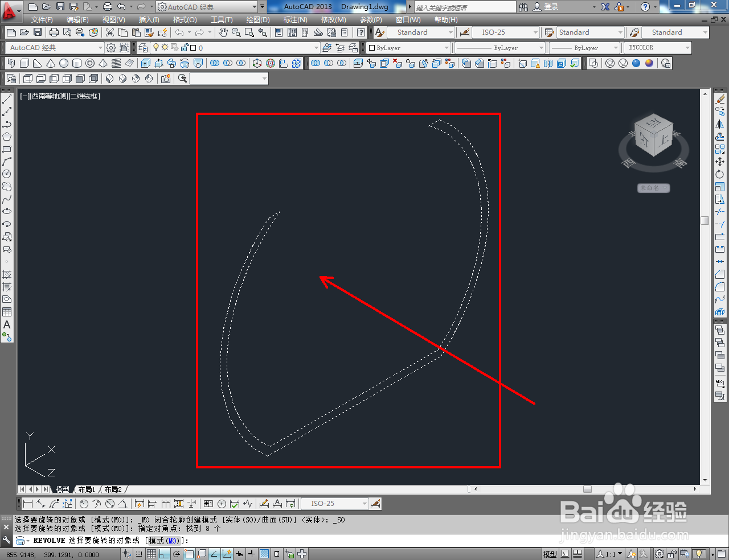The width and height of the screenshot is (729, 560).
Task: Expand the AutoCAD 经典 workspace dropdown in title bar
Action: (255, 7)
